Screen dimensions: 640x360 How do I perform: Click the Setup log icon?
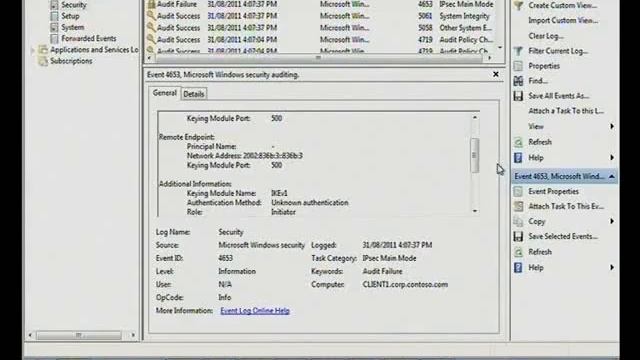54,16
